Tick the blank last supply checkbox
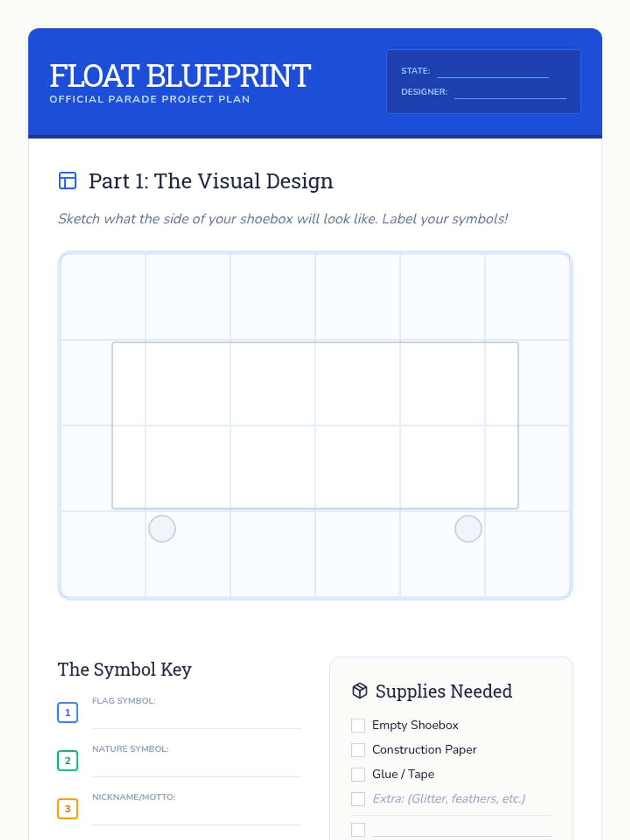 (358, 829)
